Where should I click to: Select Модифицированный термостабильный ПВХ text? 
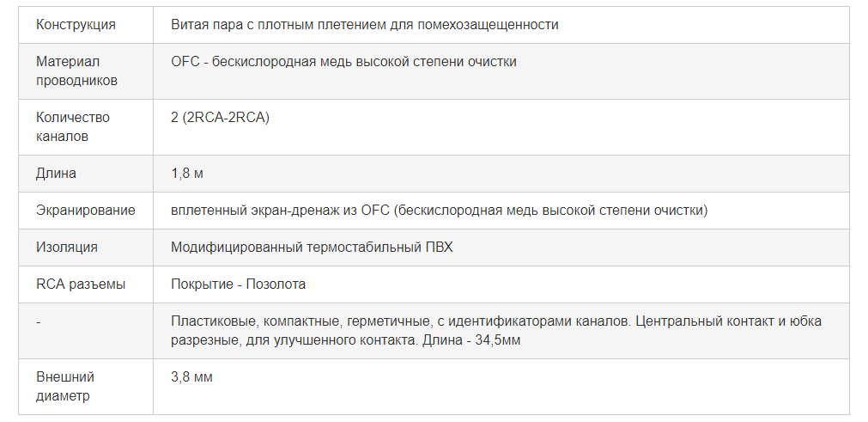pyautogui.click(x=312, y=247)
